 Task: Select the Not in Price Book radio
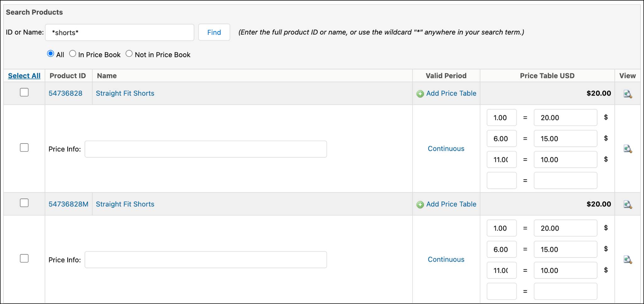click(x=129, y=54)
